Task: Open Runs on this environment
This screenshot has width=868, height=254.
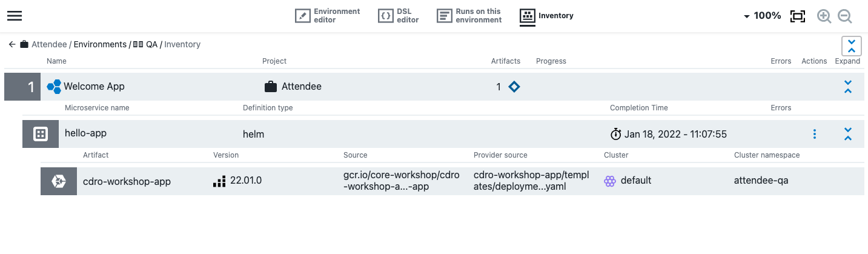Action: tap(469, 16)
